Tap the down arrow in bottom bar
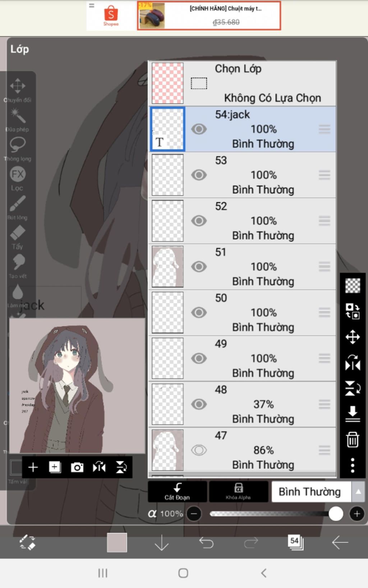368x588 pixels. coord(162,542)
